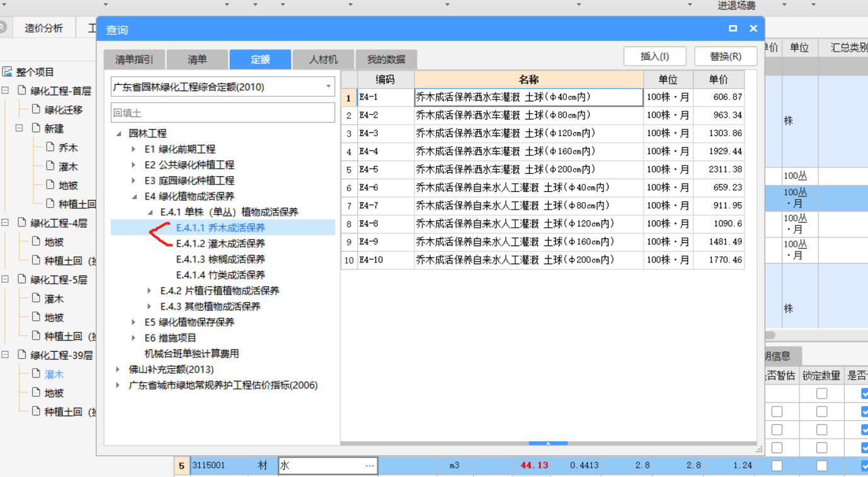Click the 插入(I) button
868x477 pixels.
pyautogui.click(x=654, y=56)
